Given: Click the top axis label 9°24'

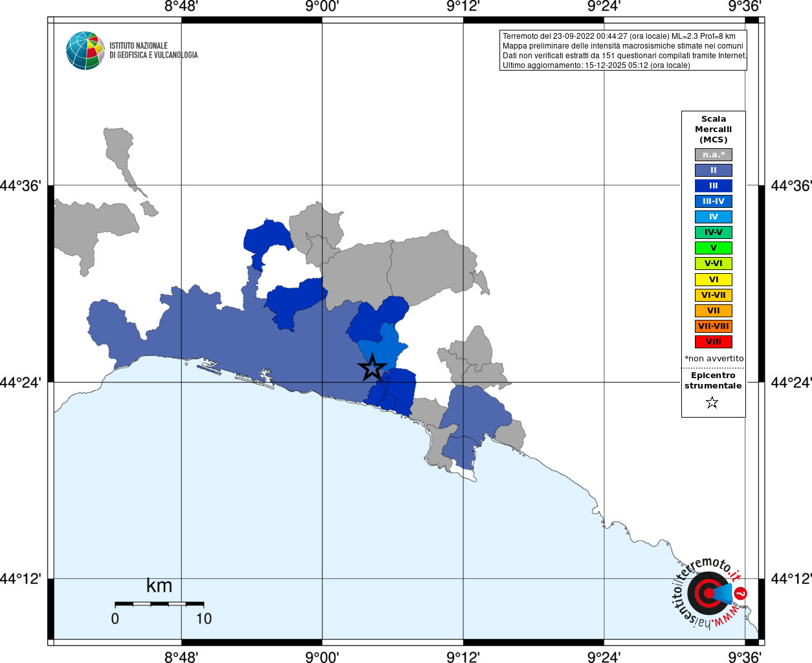Looking at the screenshot, I should tap(604, 6).
